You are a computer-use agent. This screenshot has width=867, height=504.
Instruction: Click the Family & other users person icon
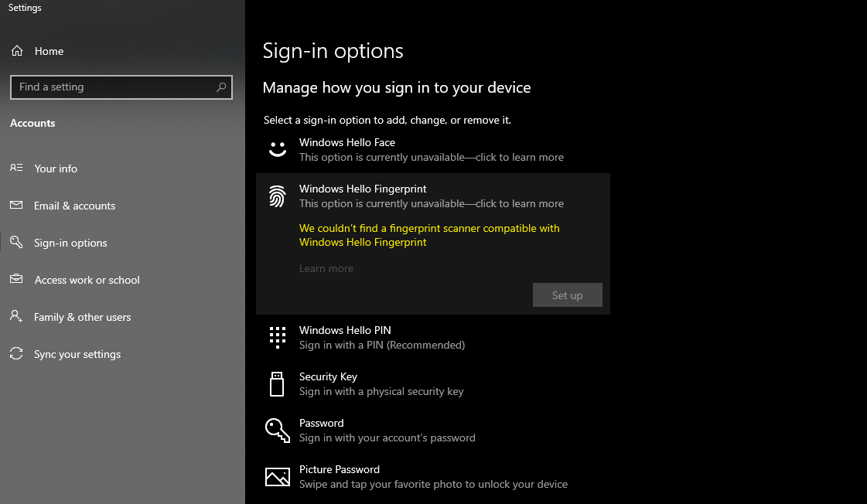tap(16, 316)
